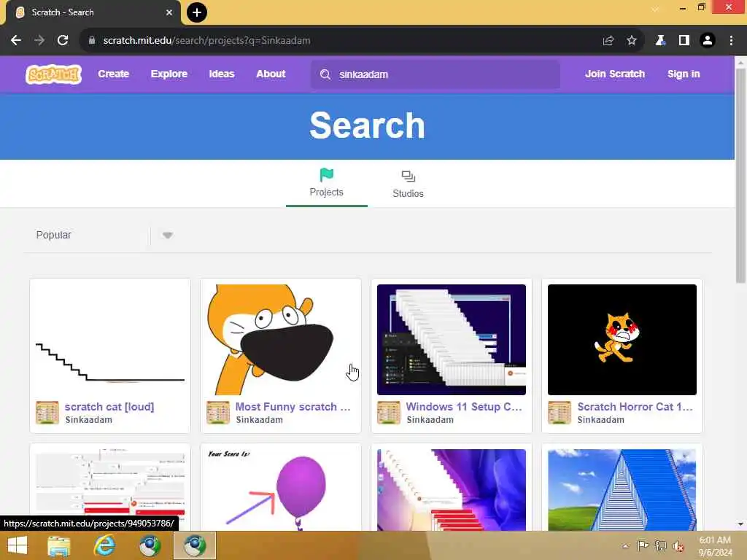Open the Create menu item
Screen dimensions: 747x560
[x=113, y=74]
